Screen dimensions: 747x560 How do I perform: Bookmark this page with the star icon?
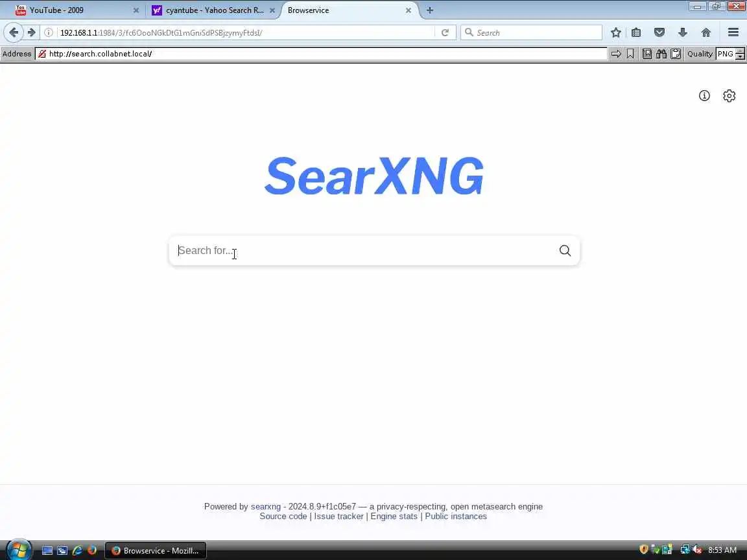[x=615, y=32]
